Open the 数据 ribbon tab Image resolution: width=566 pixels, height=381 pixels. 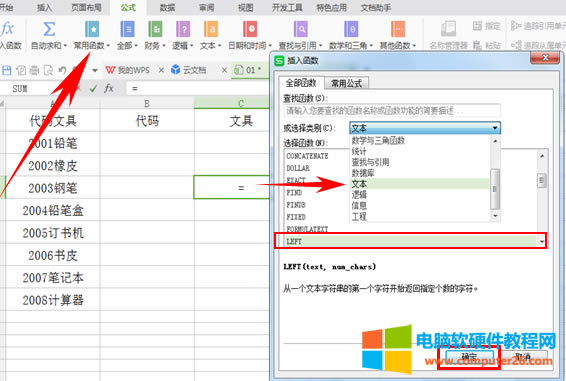167,8
